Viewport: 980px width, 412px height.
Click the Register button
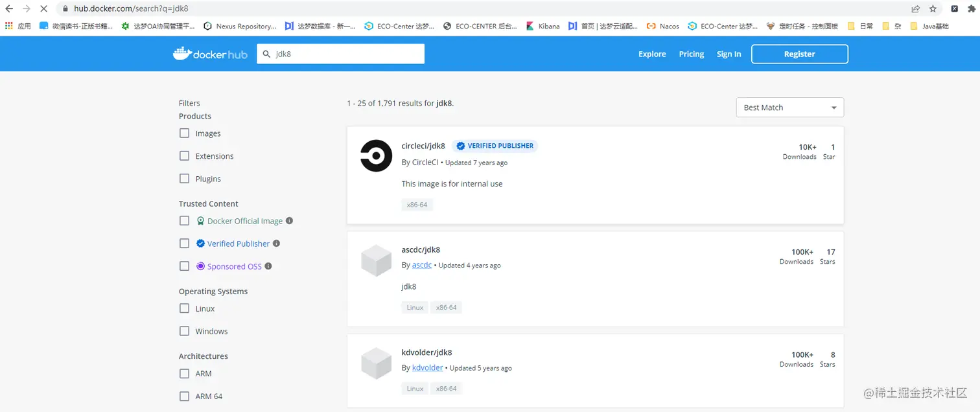(799, 54)
